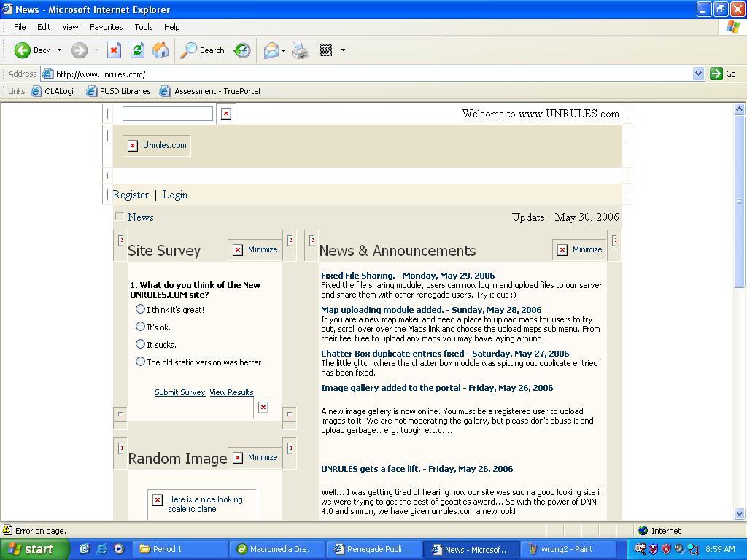Expand the address bar dropdown
This screenshot has width=747, height=560.
[698, 74]
